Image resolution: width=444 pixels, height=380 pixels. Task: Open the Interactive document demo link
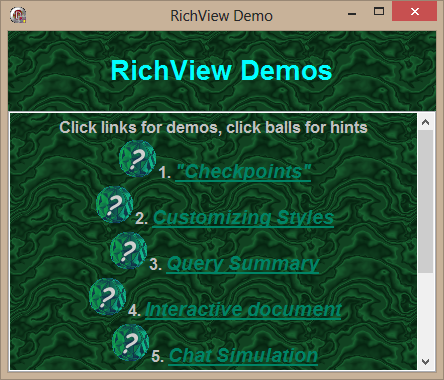point(243,310)
